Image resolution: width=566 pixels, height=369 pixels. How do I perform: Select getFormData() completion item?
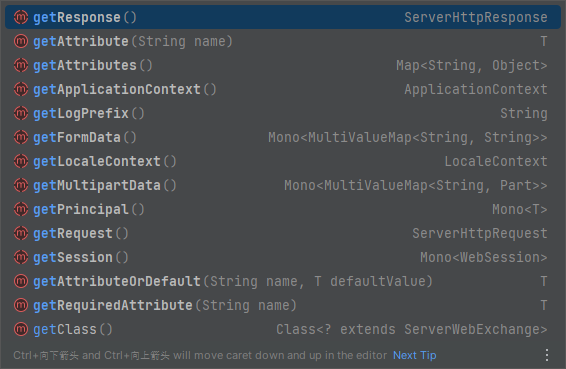pyautogui.click(x=283, y=137)
